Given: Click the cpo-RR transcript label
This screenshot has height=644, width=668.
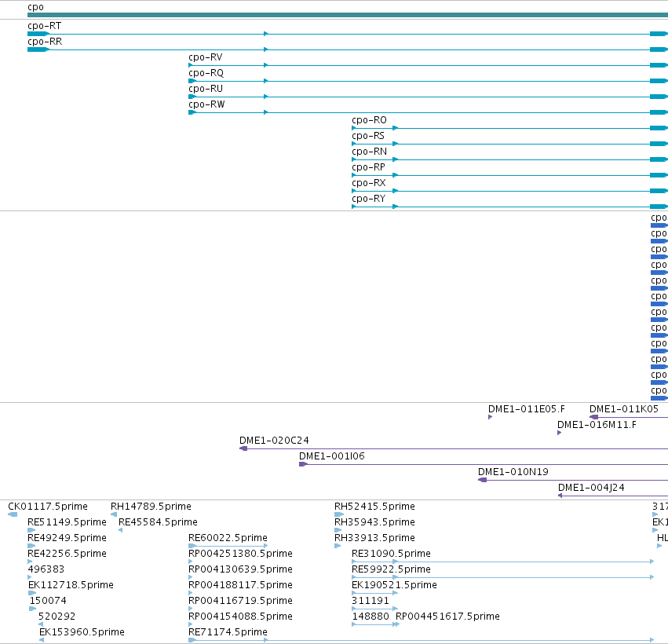Looking at the screenshot, I should [x=45, y=42].
